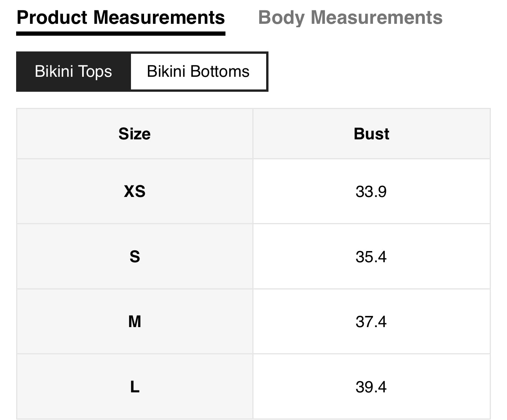Click the 33.9 bust value
The height and width of the screenshot is (420, 507).
[371, 192]
